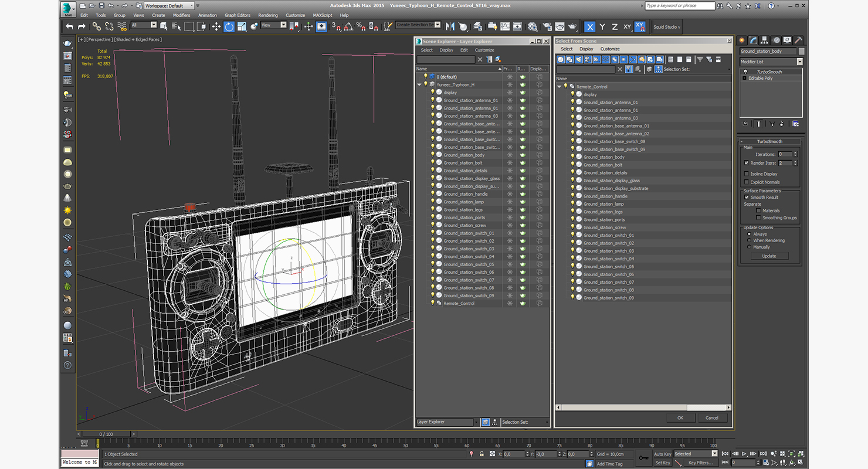Click the object color swatch beside Ground_station_body
Image resolution: width=868 pixels, height=469 pixels.
click(x=802, y=51)
